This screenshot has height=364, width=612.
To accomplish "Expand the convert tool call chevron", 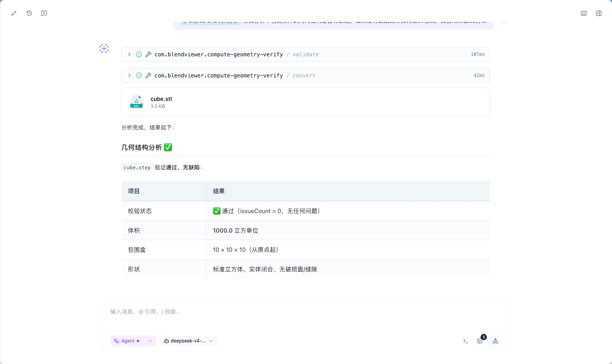I will pyautogui.click(x=129, y=75).
